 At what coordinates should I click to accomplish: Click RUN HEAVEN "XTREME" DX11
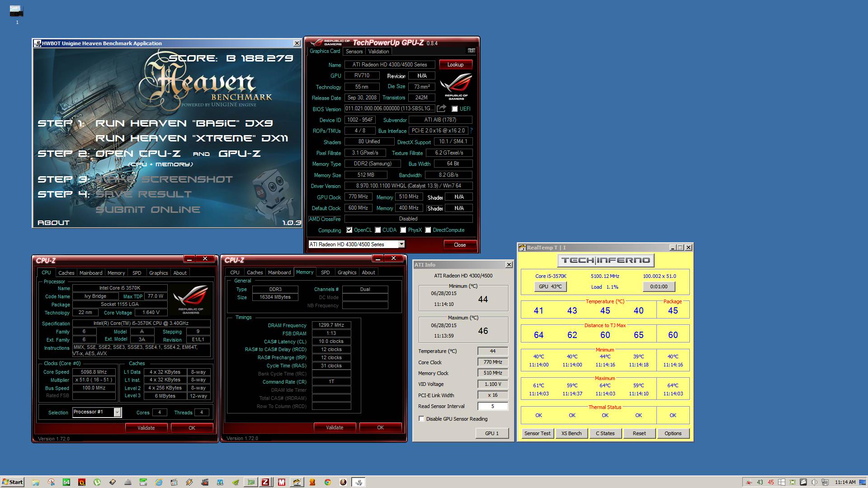tap(192, 138)
